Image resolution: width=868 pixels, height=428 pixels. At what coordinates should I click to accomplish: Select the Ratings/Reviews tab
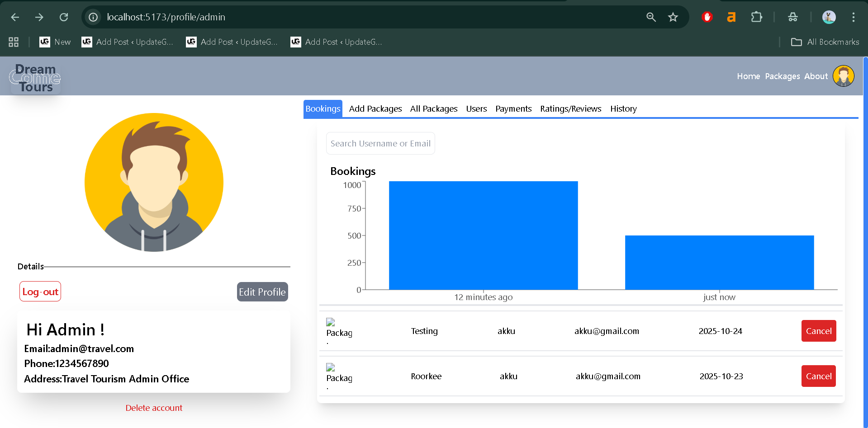(x=570, y=109)
